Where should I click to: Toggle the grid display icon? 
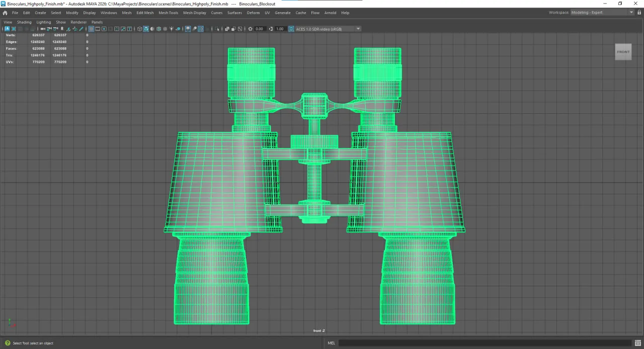(x=91, y=29)
